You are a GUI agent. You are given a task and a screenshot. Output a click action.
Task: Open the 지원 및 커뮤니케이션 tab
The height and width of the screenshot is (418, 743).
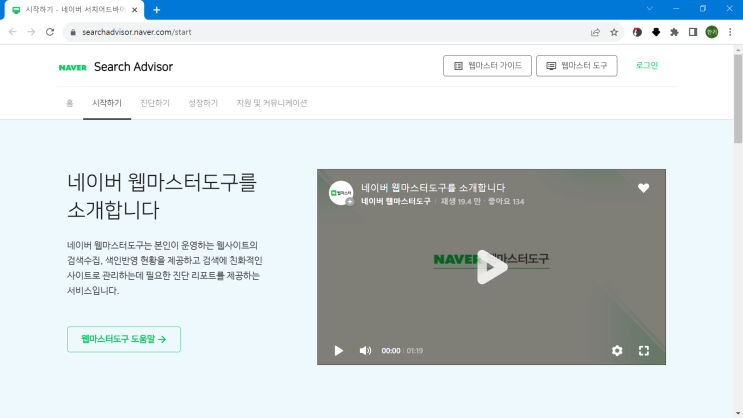click(272, 103)
